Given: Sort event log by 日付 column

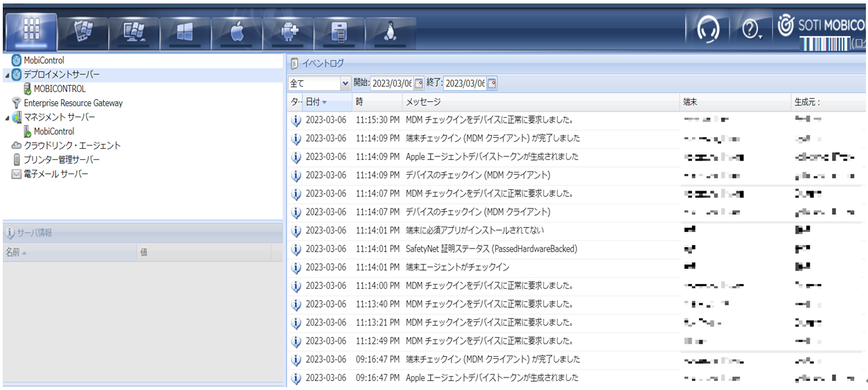Looking at the screenshot, I should point(327,102).
